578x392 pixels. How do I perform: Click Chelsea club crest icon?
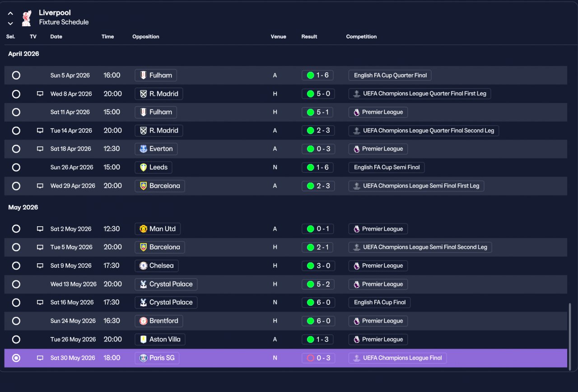click(143, 266)
